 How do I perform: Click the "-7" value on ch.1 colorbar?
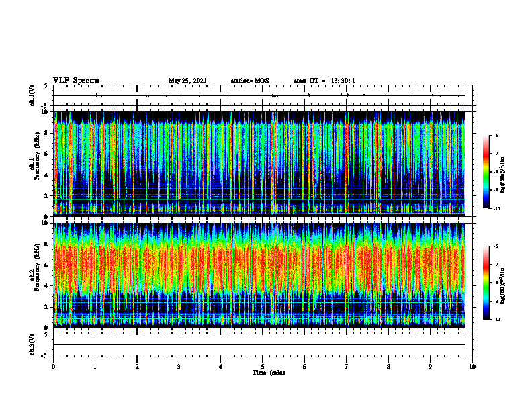tap(496, 154)
